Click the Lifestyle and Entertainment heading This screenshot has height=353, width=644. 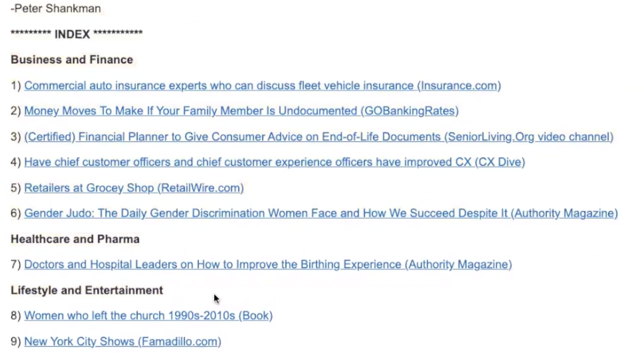click(86, 290)
